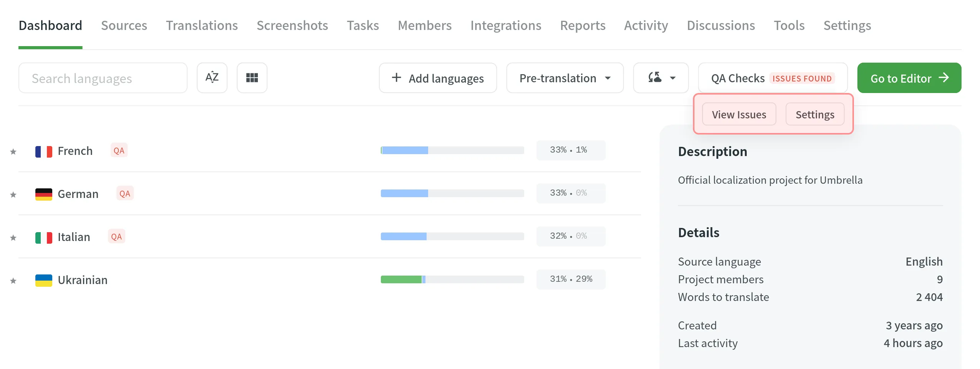Viewport: 980px width, 369px height.
Task: Click the QA badge next to French
Action: [x=119, y=151]
